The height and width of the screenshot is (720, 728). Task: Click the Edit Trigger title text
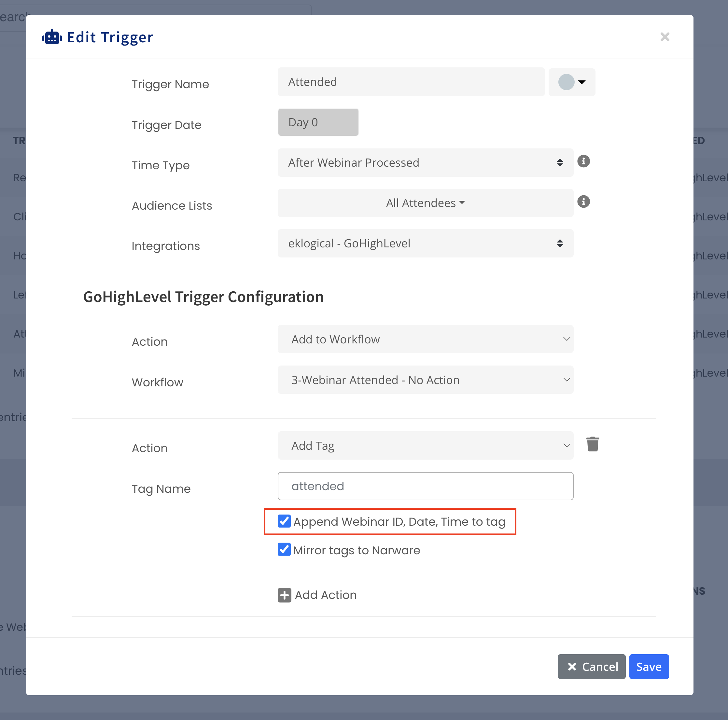110,37
